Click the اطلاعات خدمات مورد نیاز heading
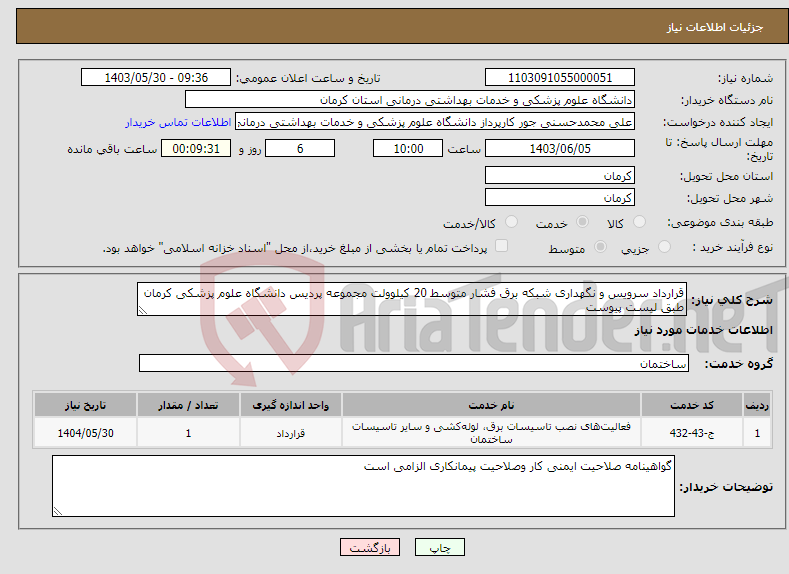 coord(703,330)
